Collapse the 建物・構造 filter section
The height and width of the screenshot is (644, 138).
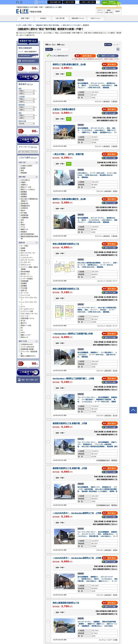(28, 177)
